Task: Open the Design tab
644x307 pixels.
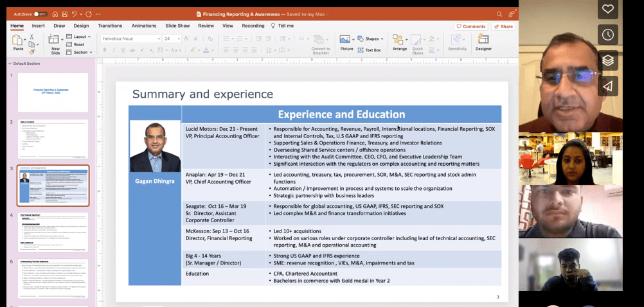Action: (x=81, y=26)
